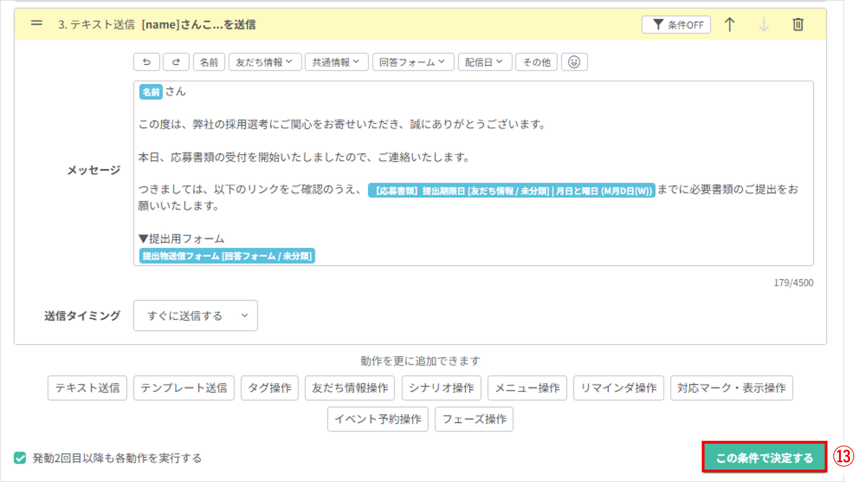Add a new テキスト送信 action
Viewport: 868px width, 484px height.
(x=87, y=388)
